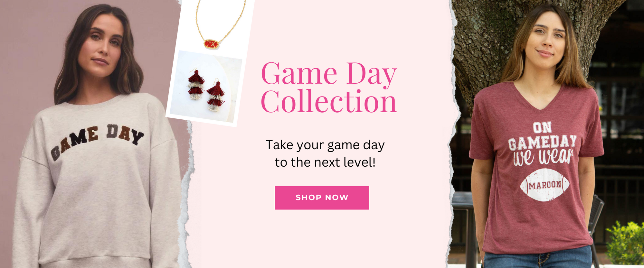
Task: Click 'to the next level!' text line
Action: point(325,162)
